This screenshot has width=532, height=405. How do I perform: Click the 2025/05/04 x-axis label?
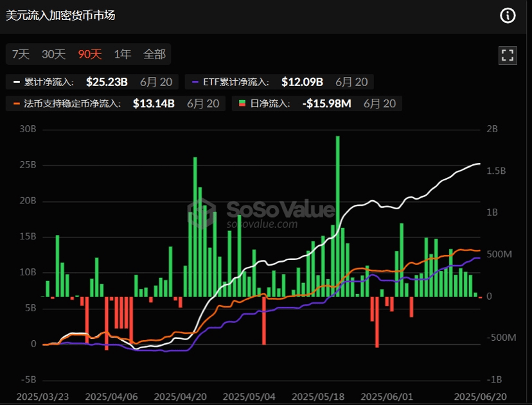(x=249, y=397)
